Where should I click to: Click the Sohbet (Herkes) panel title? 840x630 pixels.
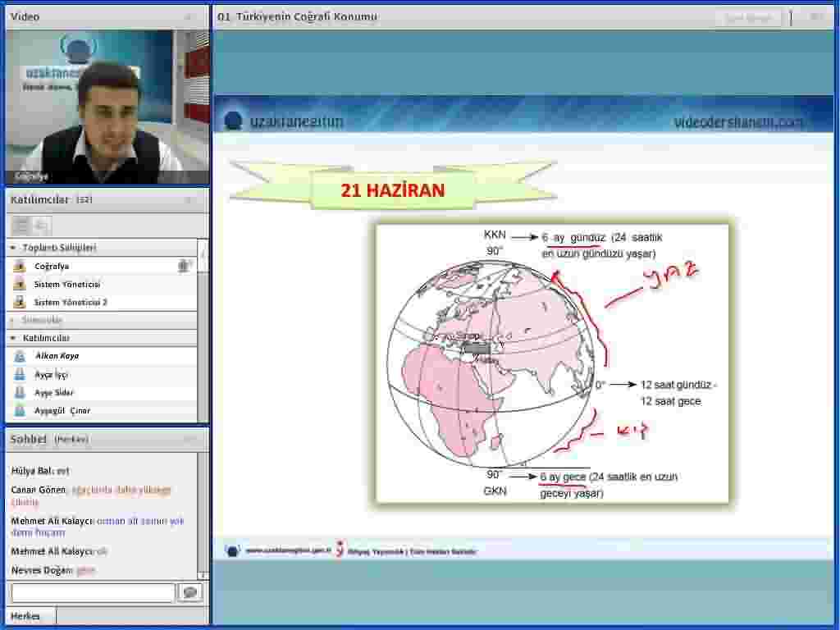(49, 440)
